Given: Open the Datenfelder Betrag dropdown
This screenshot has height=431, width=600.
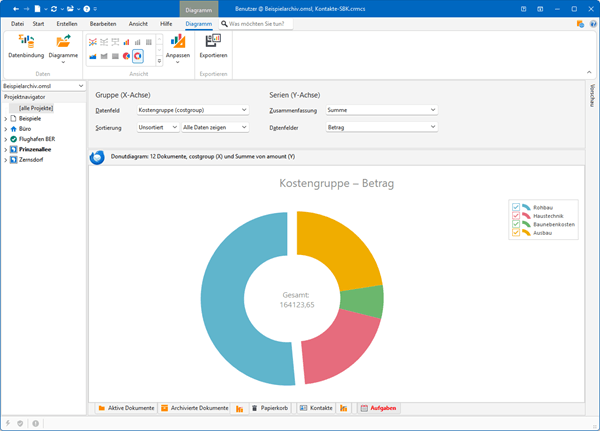Looking at the screenshot, I should click(382, 127).
